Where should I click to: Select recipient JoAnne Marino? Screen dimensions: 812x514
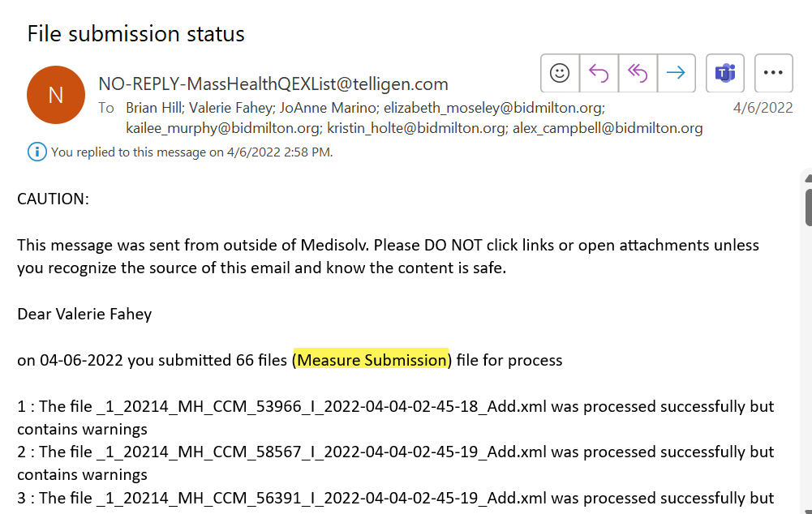pos(329,108)
